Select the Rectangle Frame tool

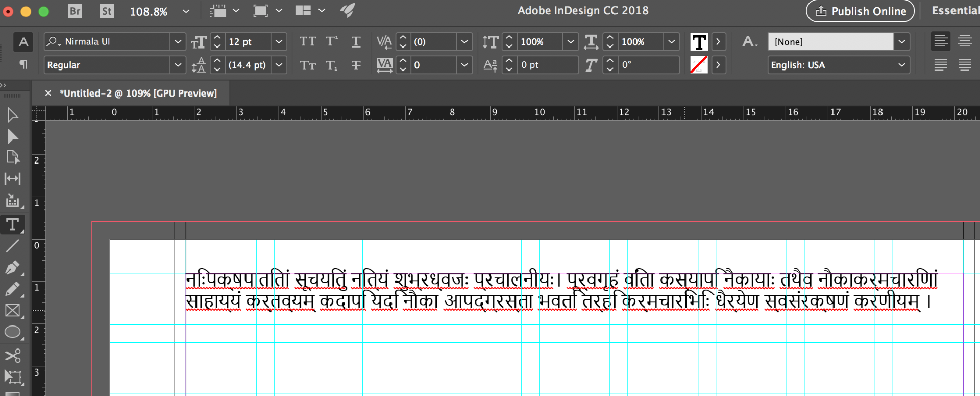[x=13, y=311]
